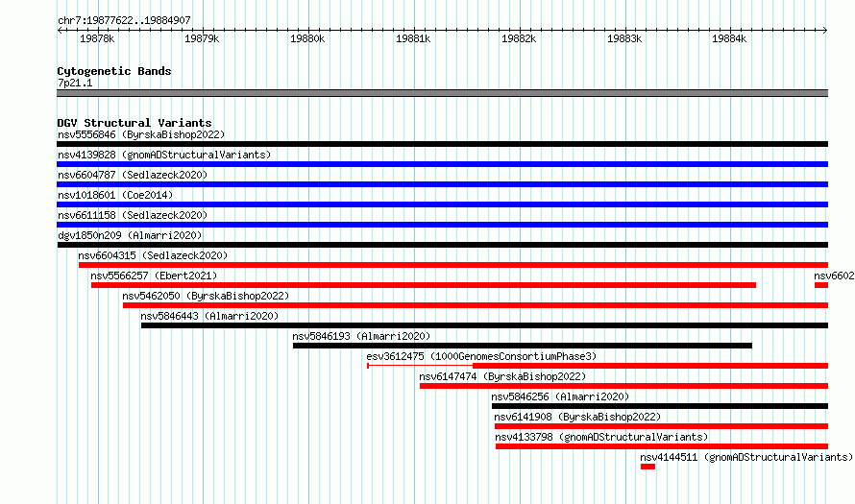The height and width of the screenshot is (504, 855).
Task: Click esv3612475 (1000GenomesConsortiumPhase3) label
Action: point(481,356)
